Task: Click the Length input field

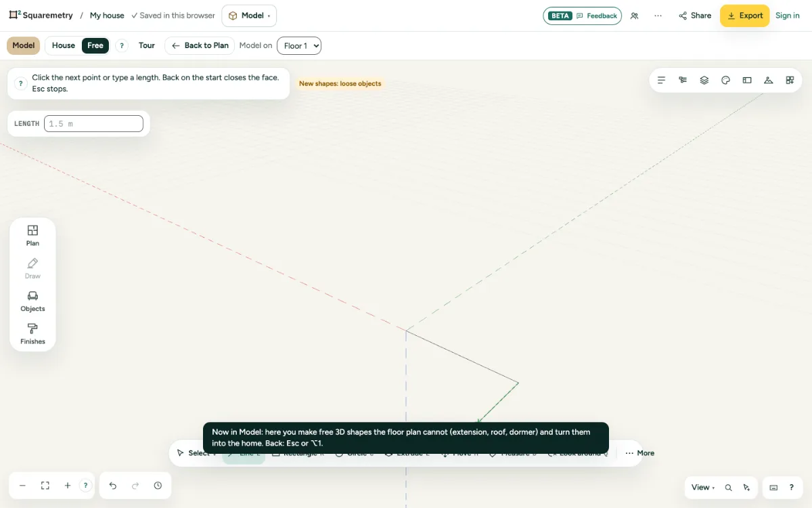Action: click(x=93, y=123)
